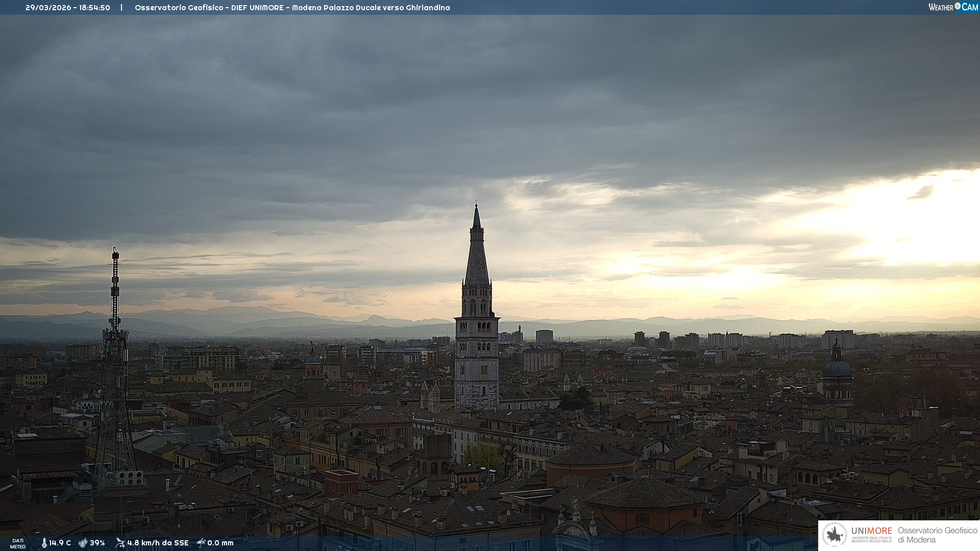
Task: Click the UNIMORE round seal emblem
Action: click(x=835, y=535)
